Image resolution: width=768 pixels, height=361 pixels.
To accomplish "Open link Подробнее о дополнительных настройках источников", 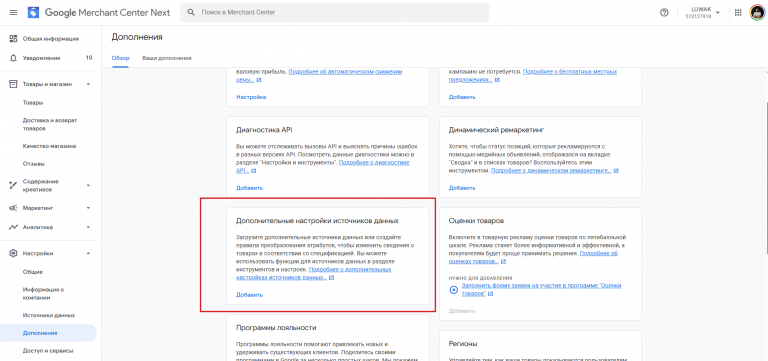I will [x=313, y=273].
